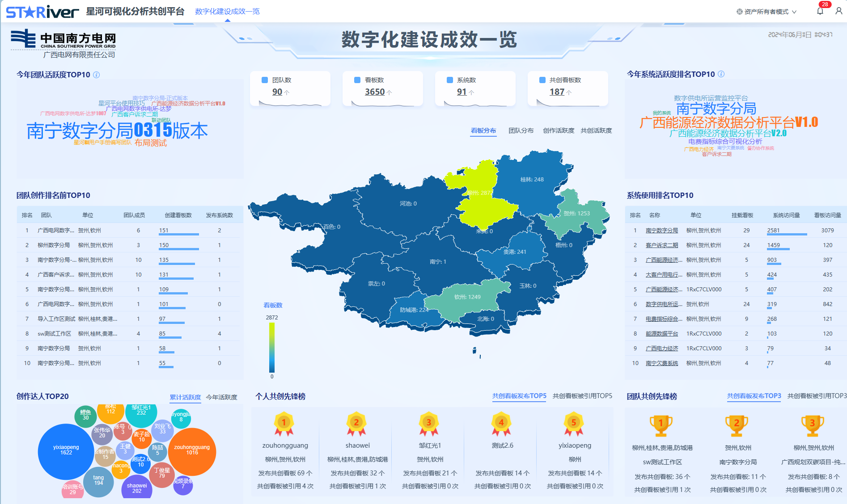Click info icon beside 今年团队活跃度TOP10

96,75
